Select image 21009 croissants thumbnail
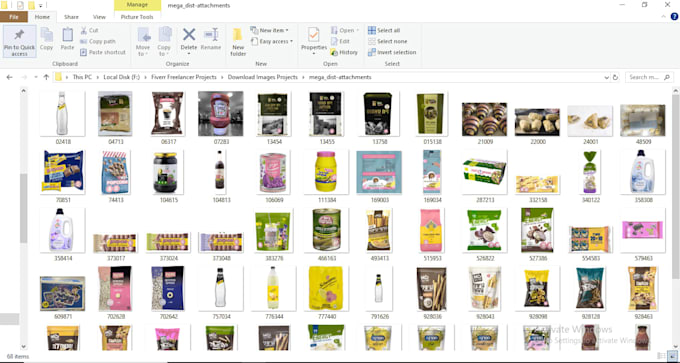 (484, 119)
